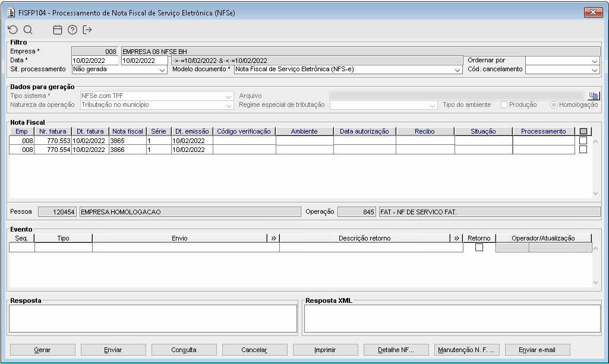The width and height of the screenshot is (609, 364).
Task: Click the Nota fiscal column header
Action: click(x=128, y=131)
